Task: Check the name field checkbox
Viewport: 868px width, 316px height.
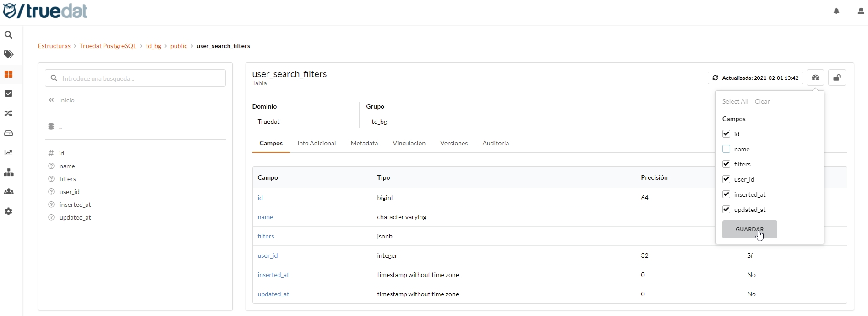Action: tap(726, 149)
